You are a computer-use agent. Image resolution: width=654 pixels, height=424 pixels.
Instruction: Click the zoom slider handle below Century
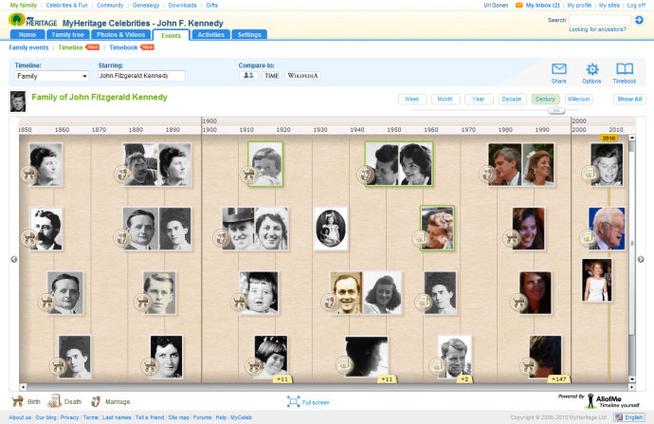coord(556,110)
